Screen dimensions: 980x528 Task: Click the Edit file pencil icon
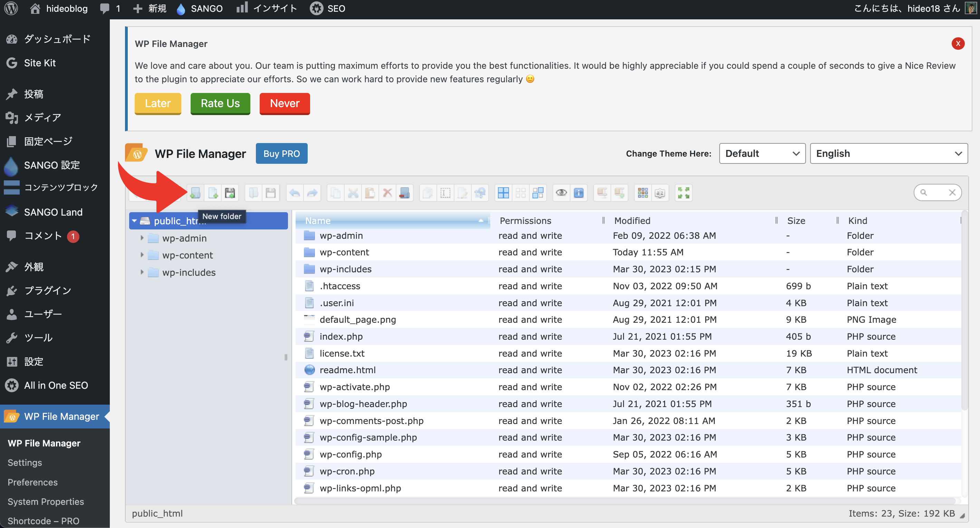(x=463, y=193)
